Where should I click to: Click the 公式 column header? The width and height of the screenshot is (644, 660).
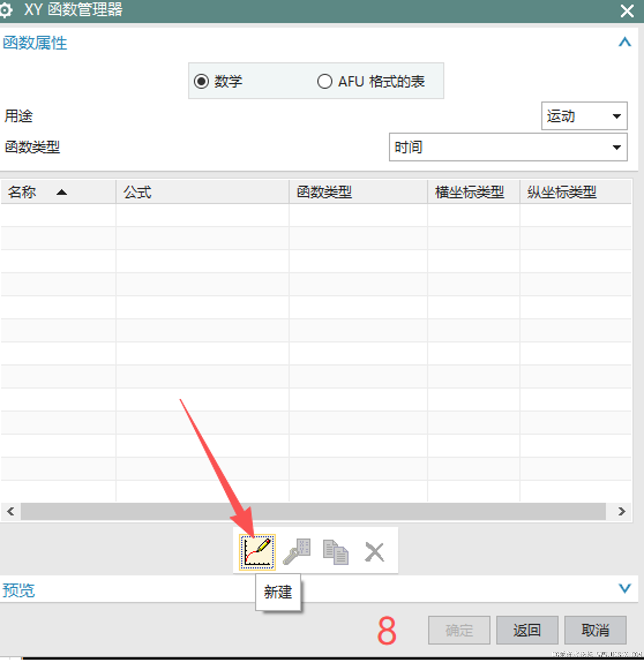coord(202,192)
